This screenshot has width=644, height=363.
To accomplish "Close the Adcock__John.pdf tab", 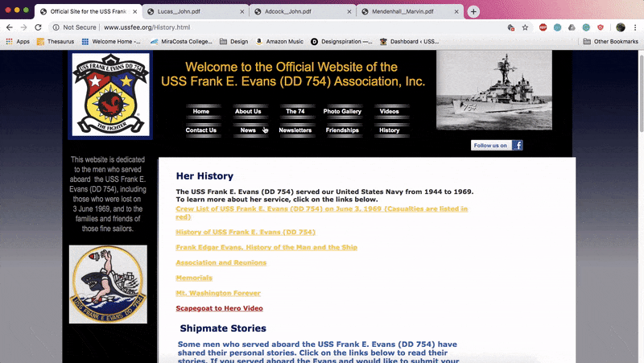I will [x=349, y=11].
